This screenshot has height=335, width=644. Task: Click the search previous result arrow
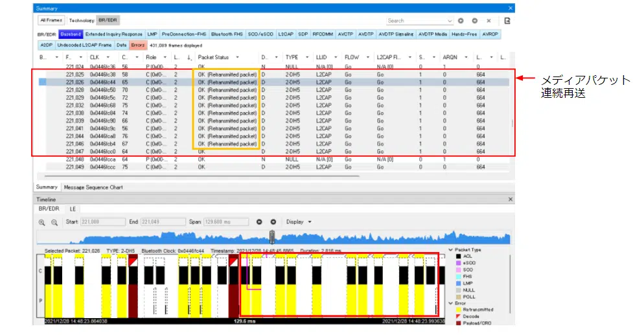tap(461, 21)
